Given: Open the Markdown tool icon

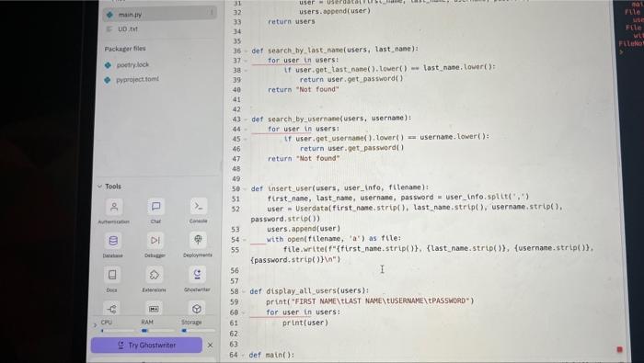Looking at the screenshot, I should 154,309.
